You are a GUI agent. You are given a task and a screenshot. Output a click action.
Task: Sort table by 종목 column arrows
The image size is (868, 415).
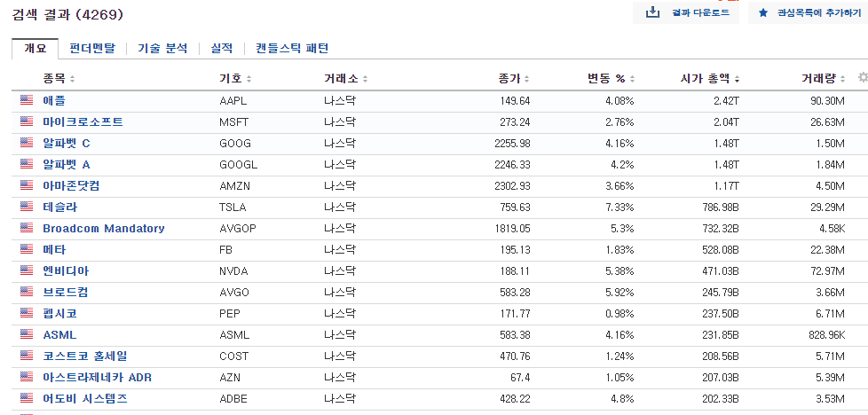pos(72,79)
